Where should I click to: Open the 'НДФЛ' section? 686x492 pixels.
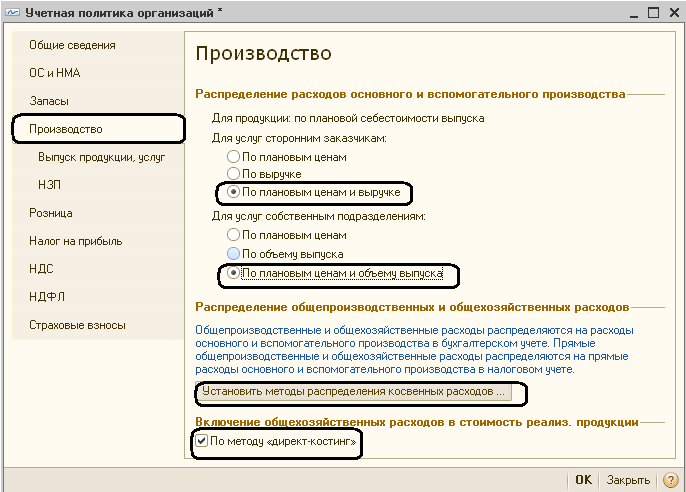click(98, 297)
